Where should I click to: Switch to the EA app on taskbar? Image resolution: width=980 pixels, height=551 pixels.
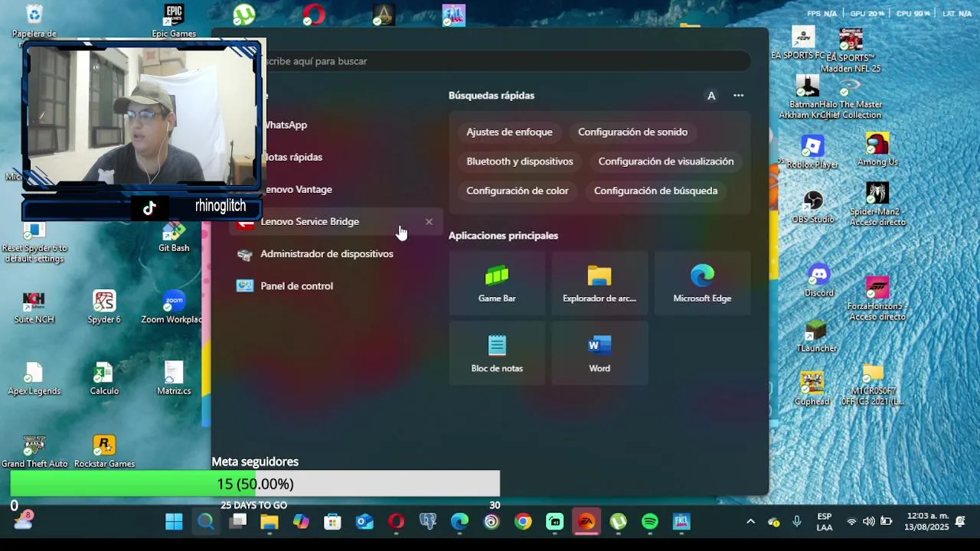586,522
